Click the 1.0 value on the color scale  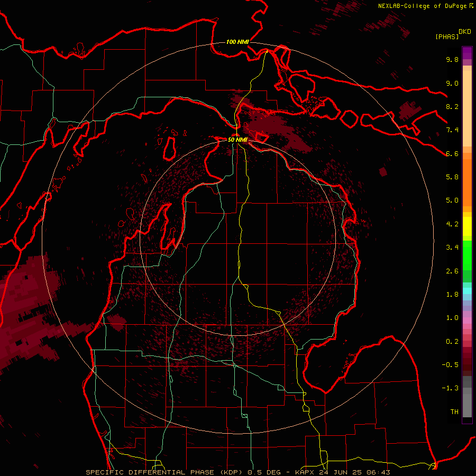(452, 318)
